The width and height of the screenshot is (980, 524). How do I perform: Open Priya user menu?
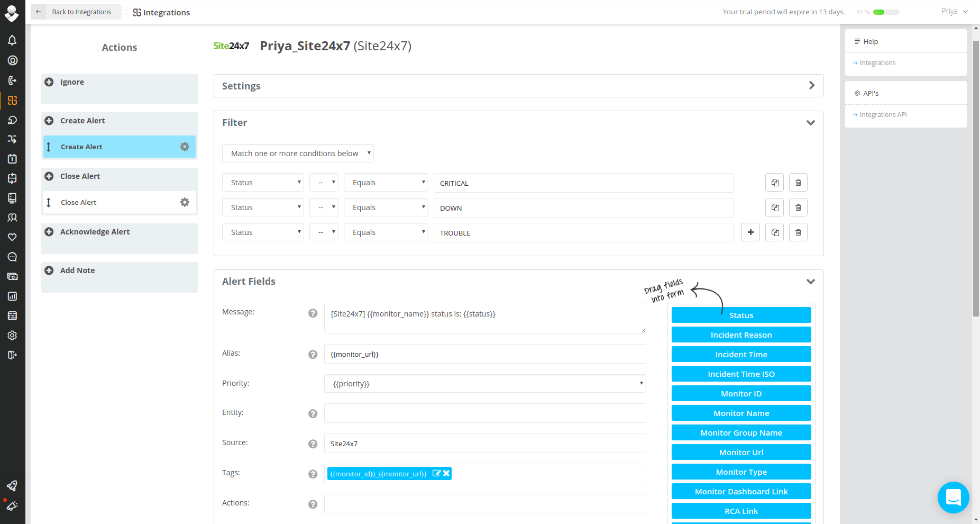(x=954, y=12)
